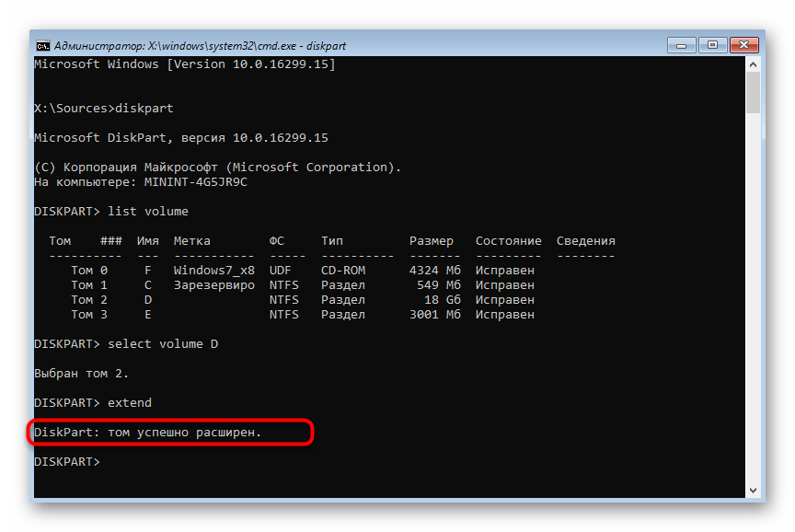This screenshot has height=532, width=795.
Task: Click the scrollbar down arrow
Action: tap(753, 491)
